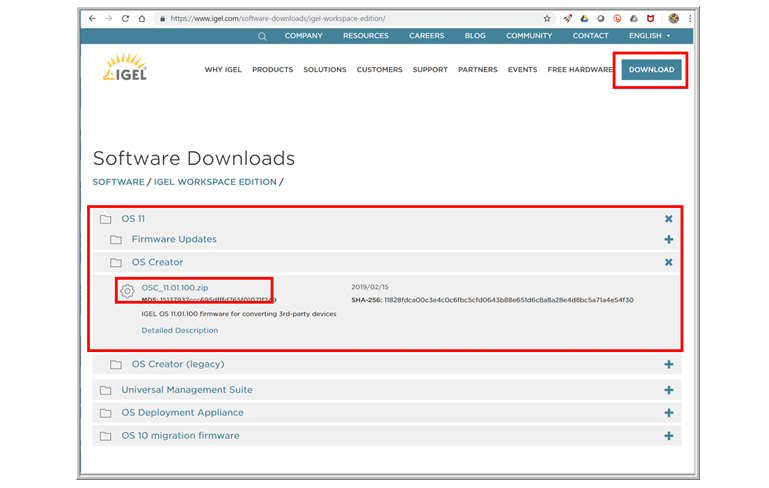Screen dimensions: 769x488
Task: Collapse OS 11 section with X
Action: point(668,219)
